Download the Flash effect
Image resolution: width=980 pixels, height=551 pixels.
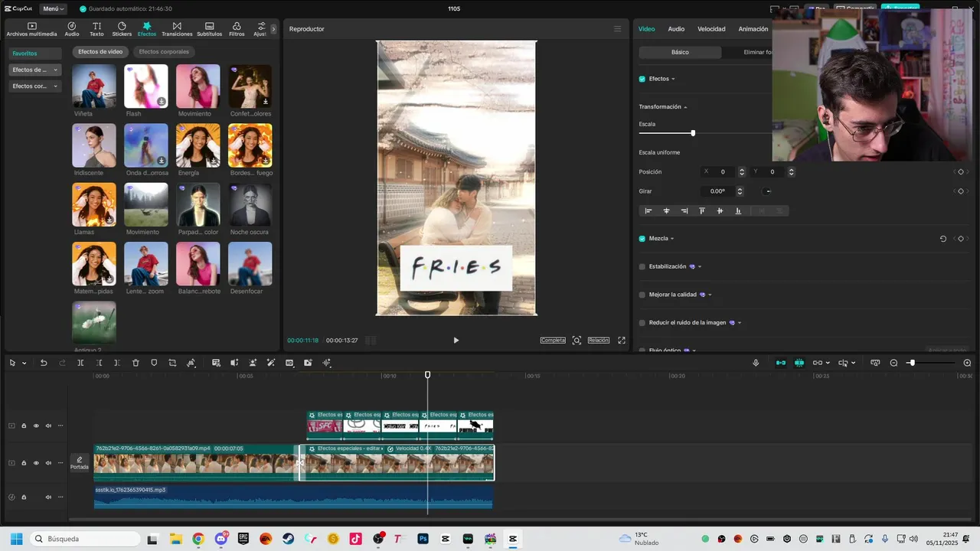click(162, 101)
